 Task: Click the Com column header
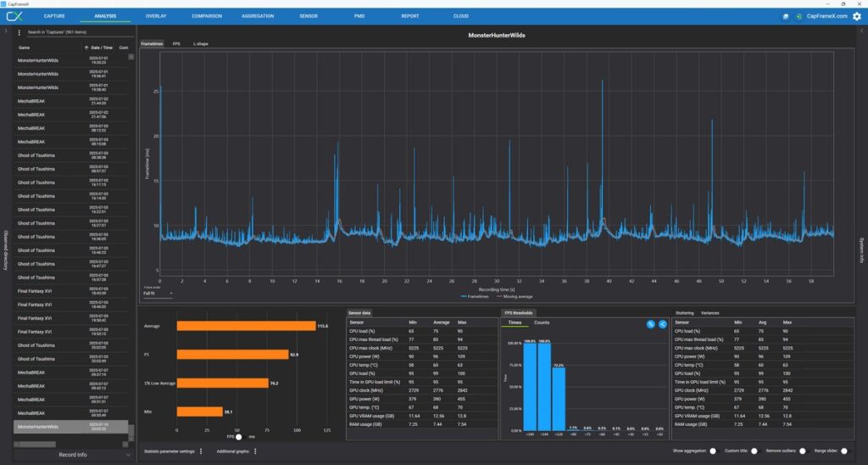coord(124,48)
